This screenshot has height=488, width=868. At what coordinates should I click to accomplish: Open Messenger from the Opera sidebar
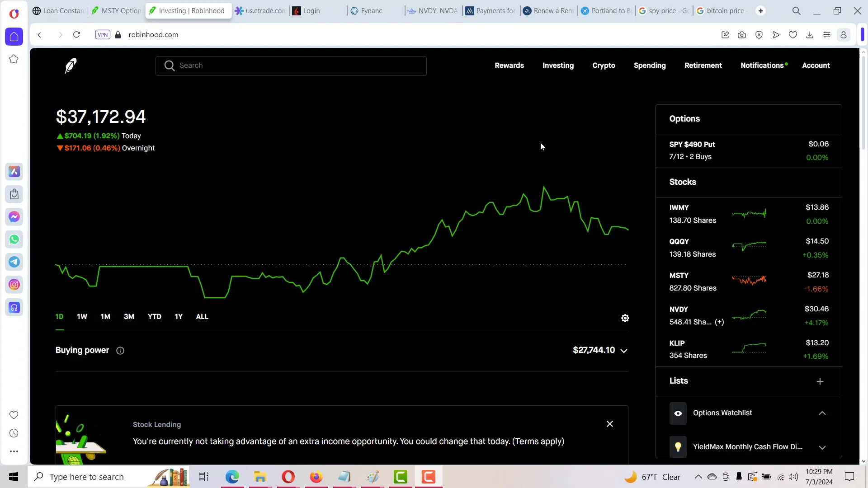(14, 216)
